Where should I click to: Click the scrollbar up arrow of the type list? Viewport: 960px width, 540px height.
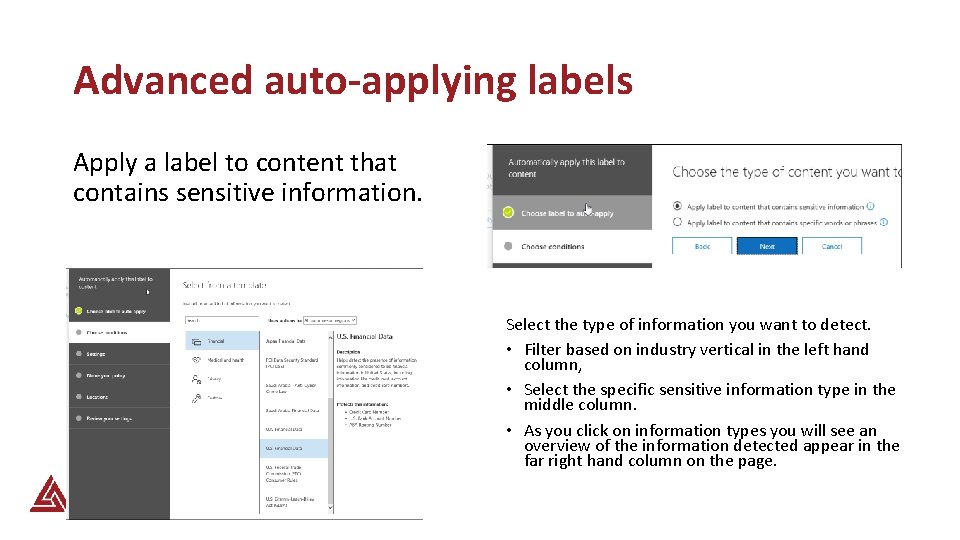point(331,336)
